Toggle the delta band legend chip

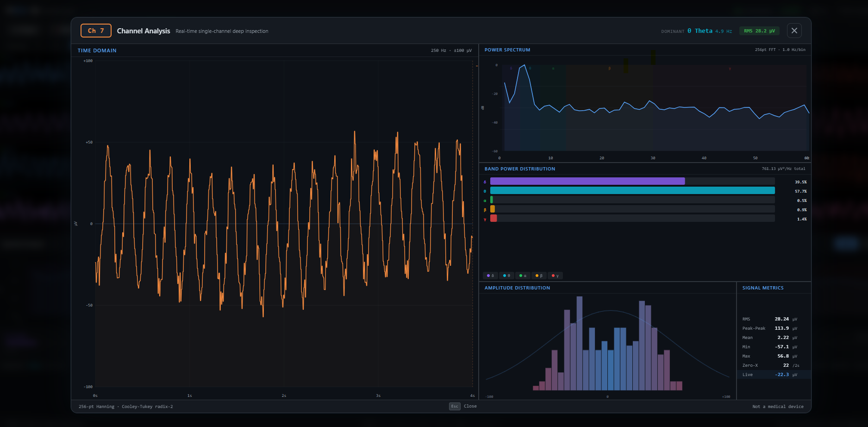click(490, 276)
